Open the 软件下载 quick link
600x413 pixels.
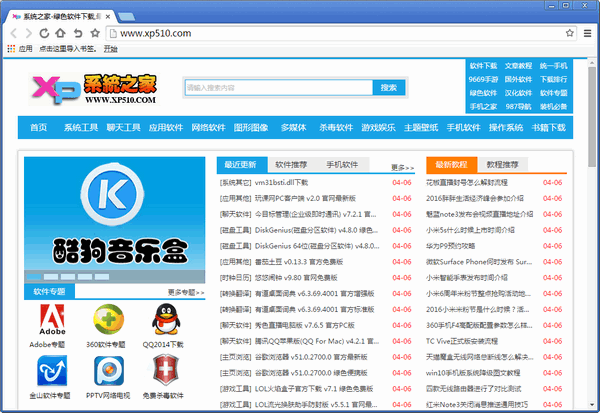483,66
